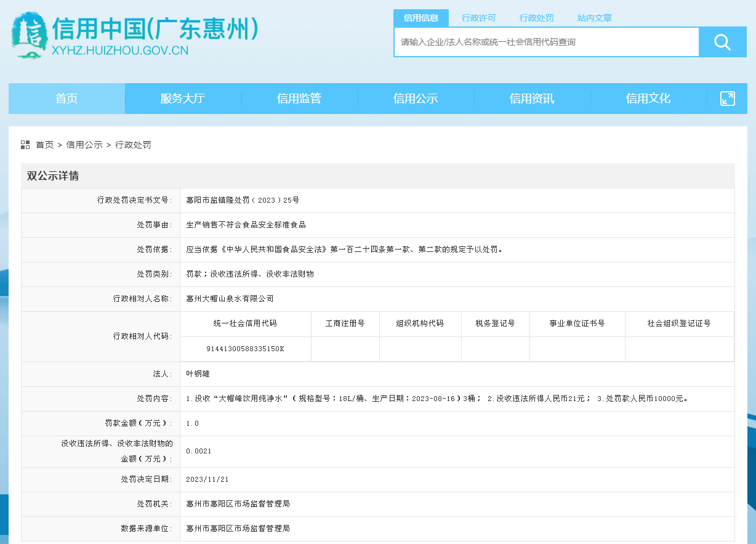The image size is (756, 544).
Task: Select decision date 2023/11/21
Action: coord(207,479)
